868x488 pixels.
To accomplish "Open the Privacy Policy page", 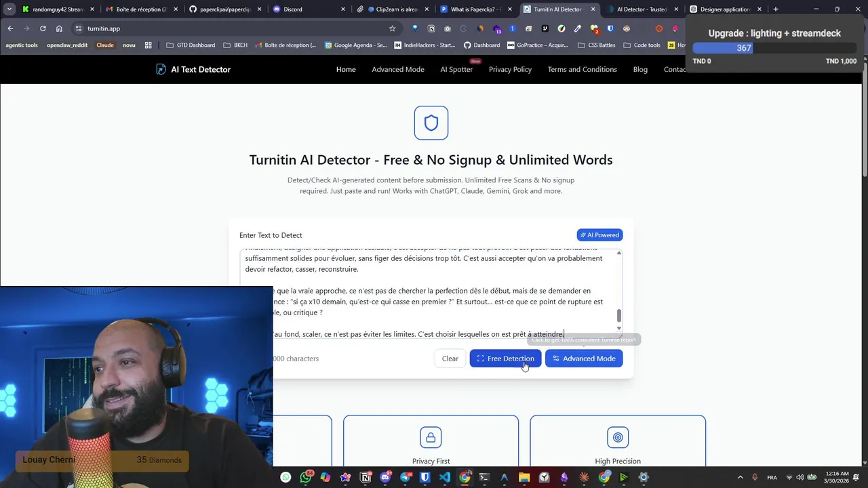I will pyautogui.click(x=510, y=69).
